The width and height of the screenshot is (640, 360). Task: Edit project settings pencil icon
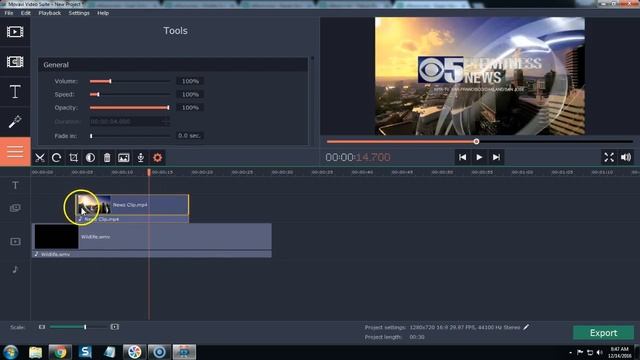tap(526, 327)
